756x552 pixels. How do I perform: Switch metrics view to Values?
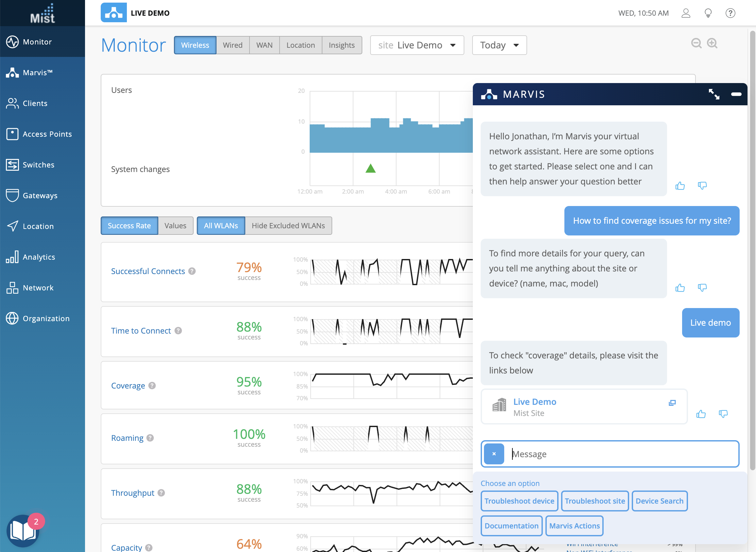pyautogui.click(x=175, y=226)
